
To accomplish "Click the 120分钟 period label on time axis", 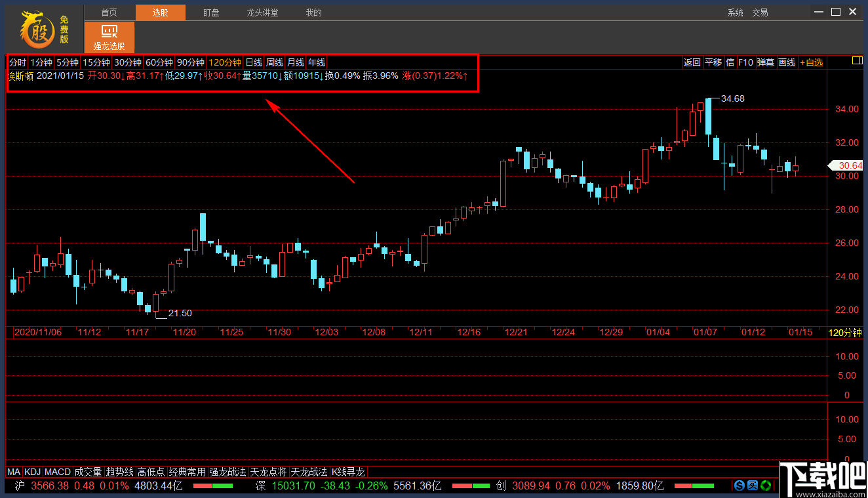I will (x=845, y=332).
